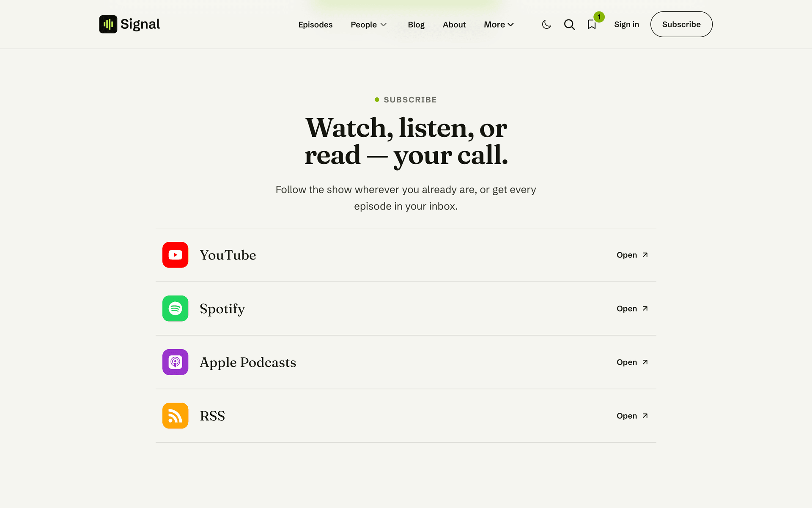Click the arrow icon in YouTube row
The width and height of the screenshot is (812, 508).
[645, 255]
